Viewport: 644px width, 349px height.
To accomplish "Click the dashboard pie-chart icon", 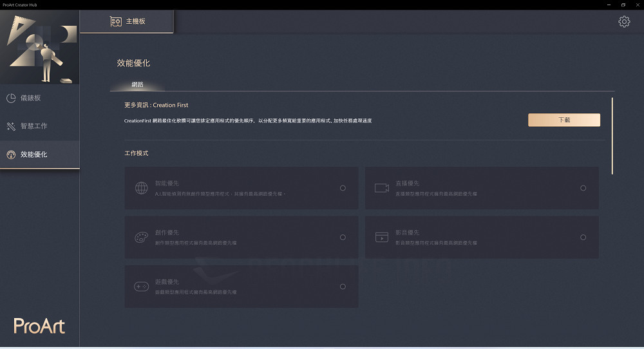I will tap(11, 98).
